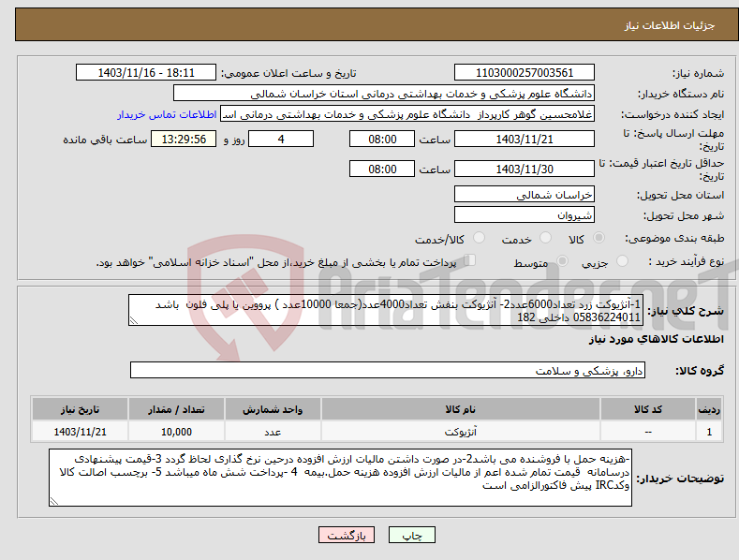Select the کالا radio button
739x560 pixels.
599,238
